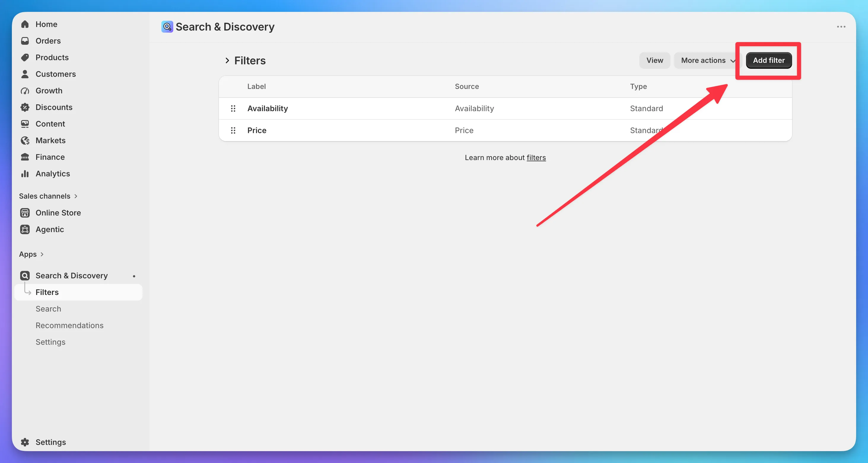Click the Orders inbox icon

(25, 41)
